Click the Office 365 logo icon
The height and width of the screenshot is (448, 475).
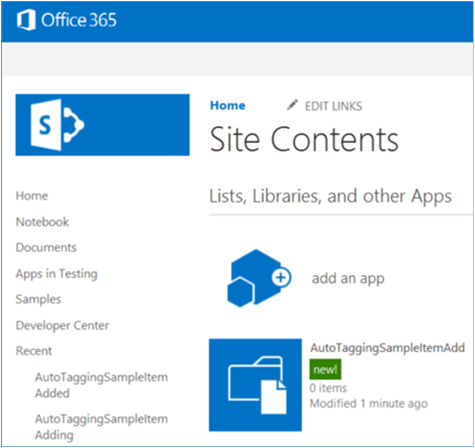click(26, 20)
